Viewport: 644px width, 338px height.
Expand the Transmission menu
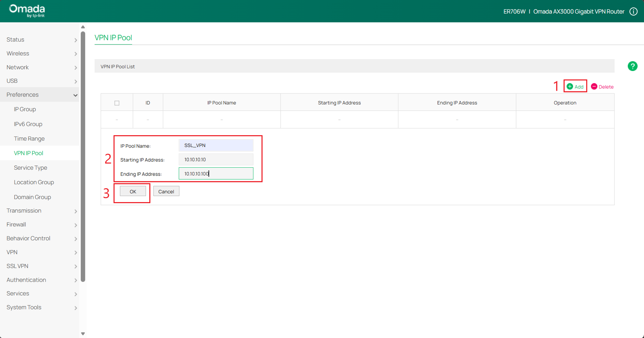pyautogui.click(x=40, y=211)
